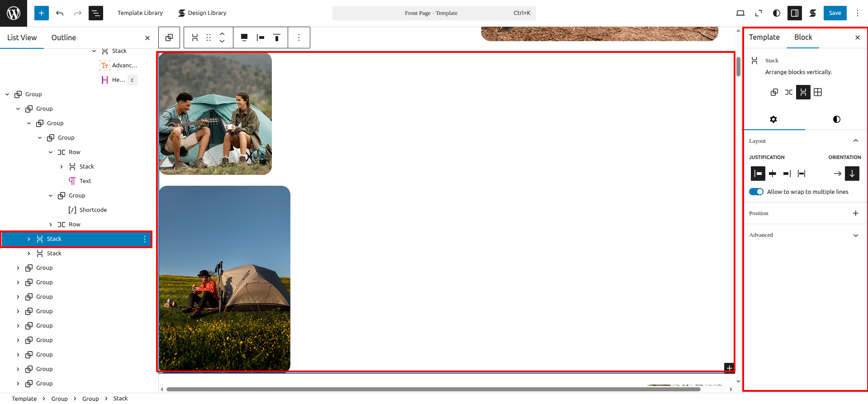
Task: Click the Save button
Action: (x=835, y=13)
